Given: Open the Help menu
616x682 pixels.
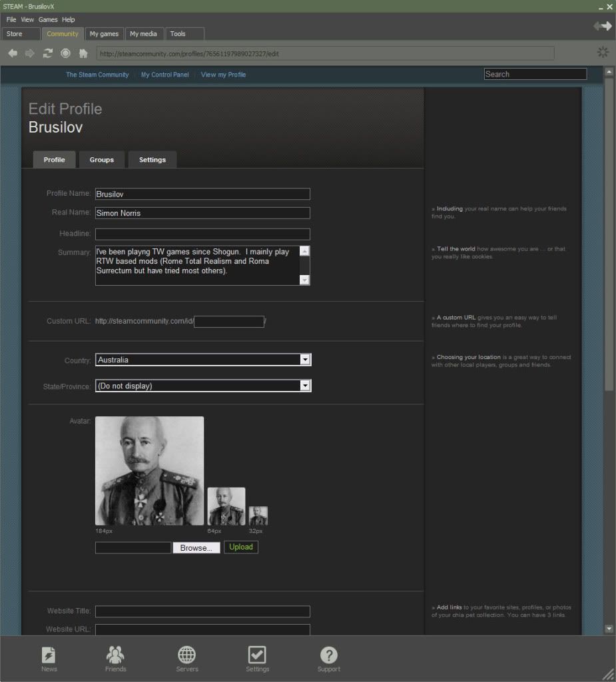Looking at the screenshot, I should [x=69, y=19].
